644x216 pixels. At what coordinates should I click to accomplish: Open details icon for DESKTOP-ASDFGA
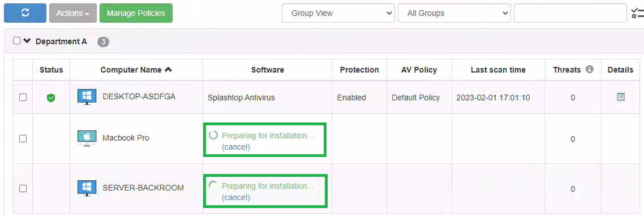pos(621,98)
